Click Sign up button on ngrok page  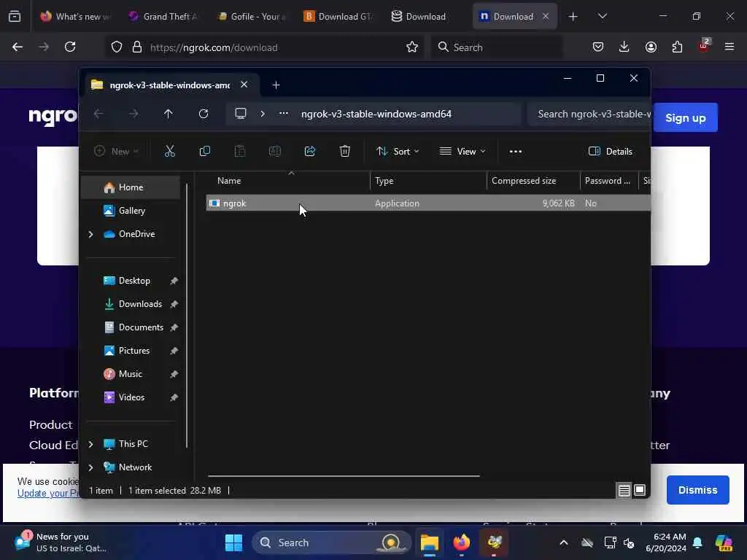685,117
